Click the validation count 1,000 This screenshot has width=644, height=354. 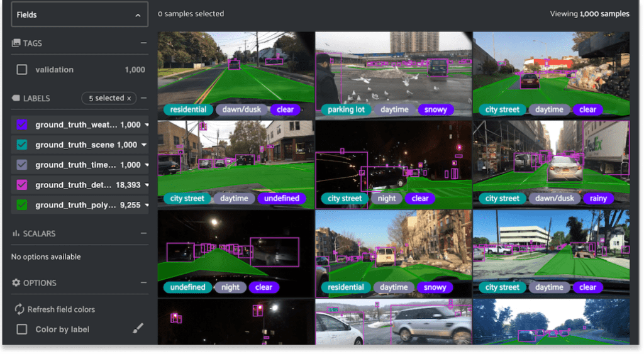[135, 70]
